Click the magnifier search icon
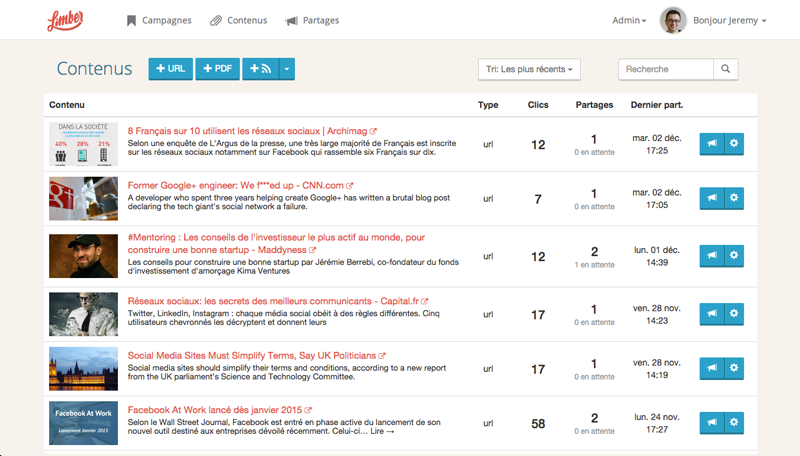This screenshot has width=800, height=456. click(726, 69)
